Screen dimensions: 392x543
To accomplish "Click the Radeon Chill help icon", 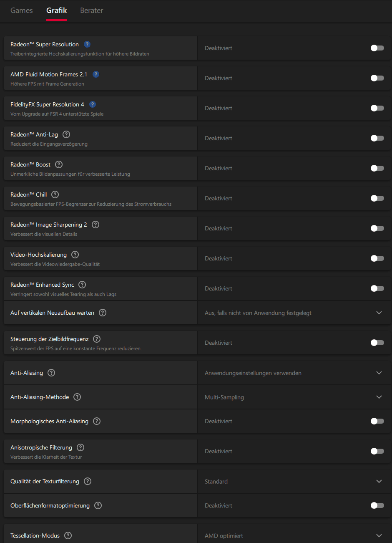I will 55,194.
